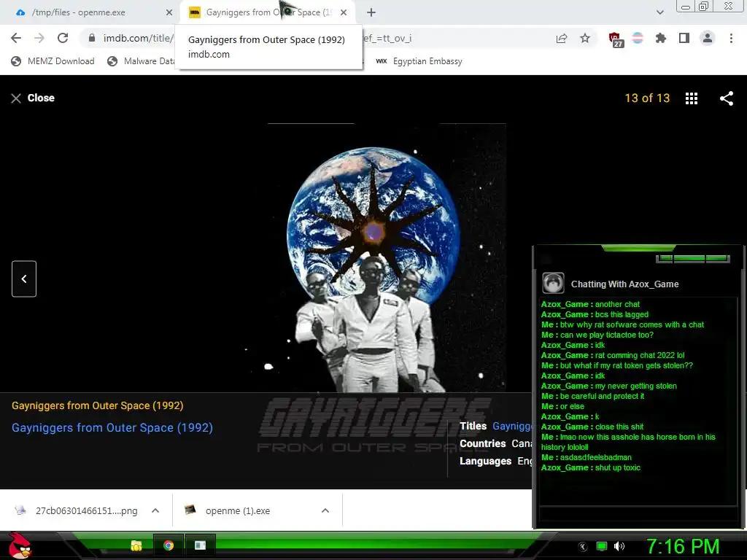
Task: Open the volume speaker tray icon
Action: tap(619, 547)
